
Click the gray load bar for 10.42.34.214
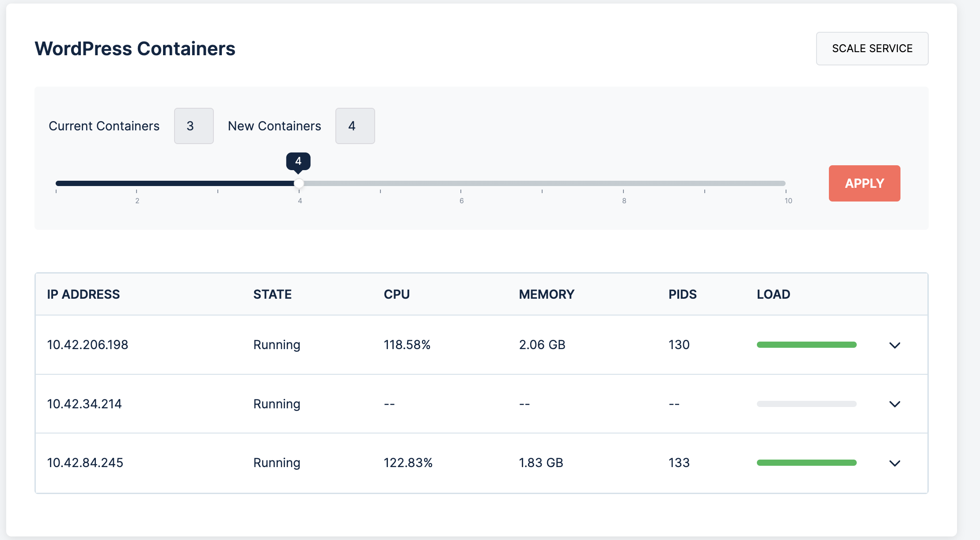[806, 404]
